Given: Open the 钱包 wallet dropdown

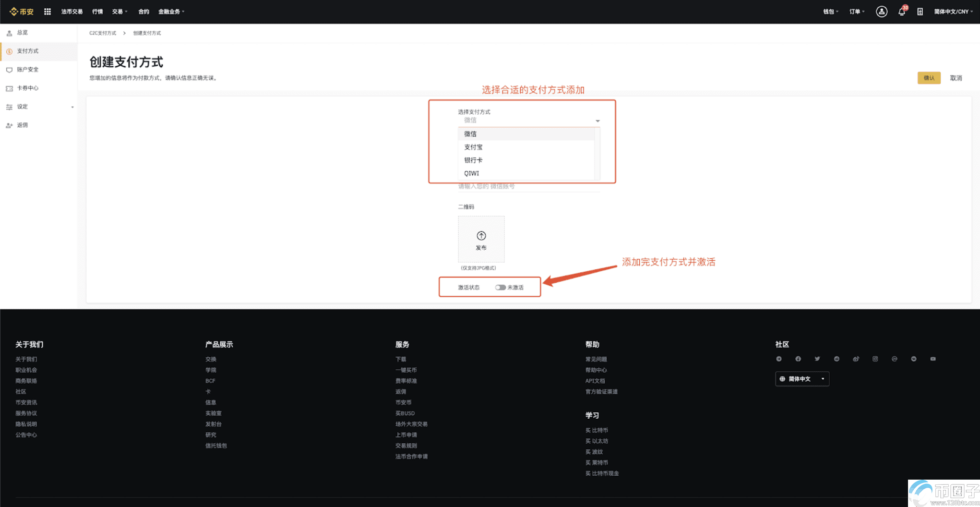Looking at the screenshot, I should (831, 12).
